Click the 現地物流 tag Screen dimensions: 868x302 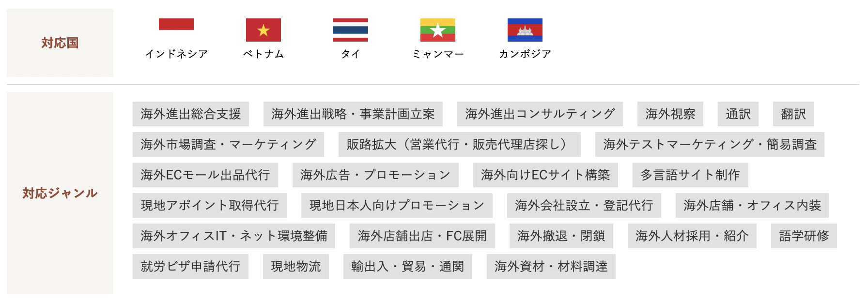(296, 266)
